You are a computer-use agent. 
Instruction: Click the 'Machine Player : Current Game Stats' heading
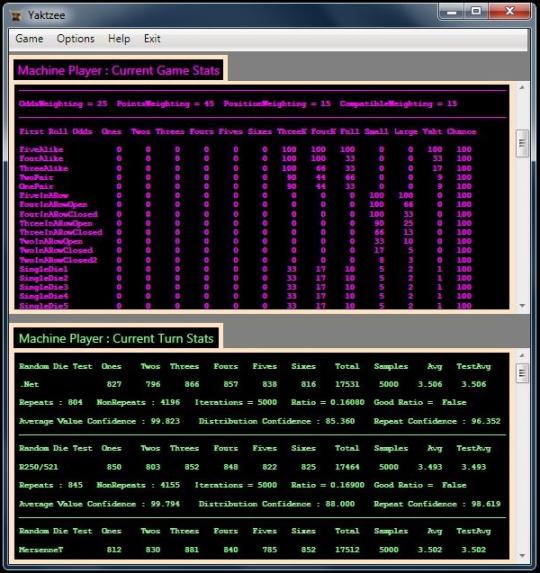pyautogui.click(x=118, y=70)
